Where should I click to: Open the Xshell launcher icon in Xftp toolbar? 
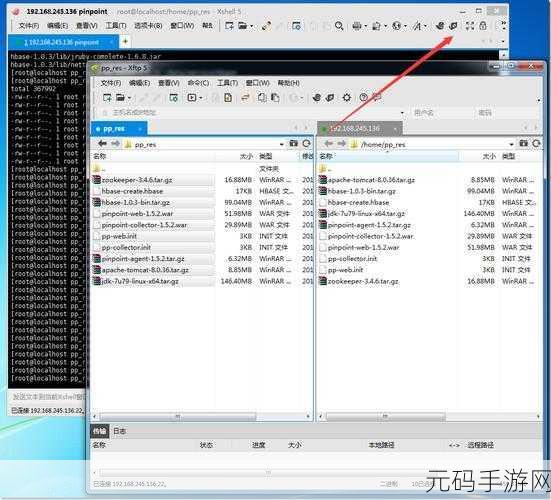(x=317, y=97)
